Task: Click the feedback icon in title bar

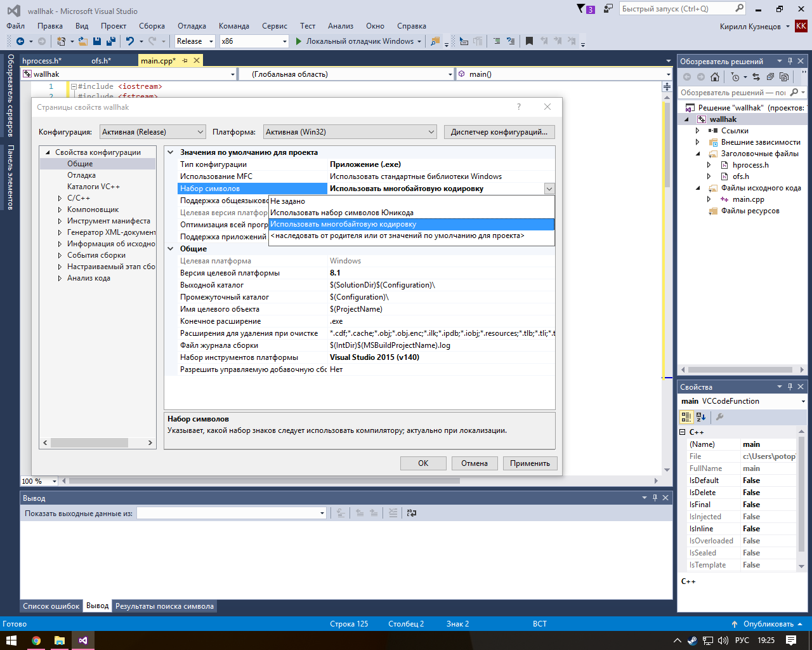Action: pos(608,9)
